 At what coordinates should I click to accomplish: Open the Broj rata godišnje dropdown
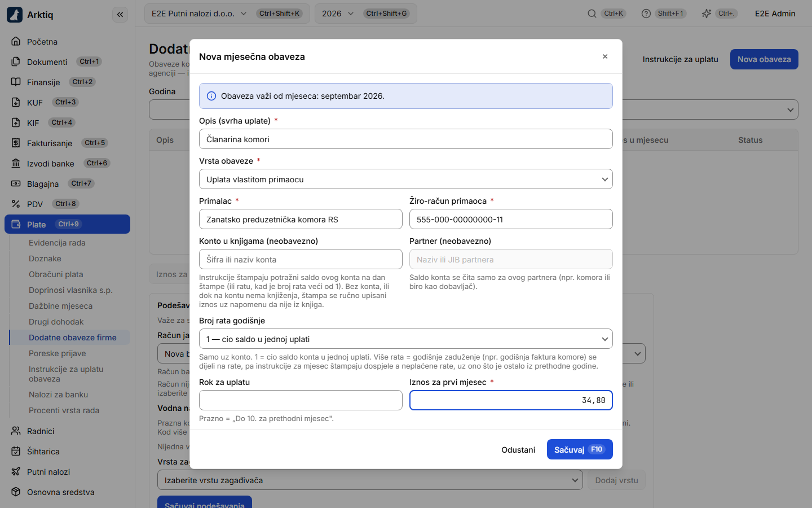pos(406,339)
